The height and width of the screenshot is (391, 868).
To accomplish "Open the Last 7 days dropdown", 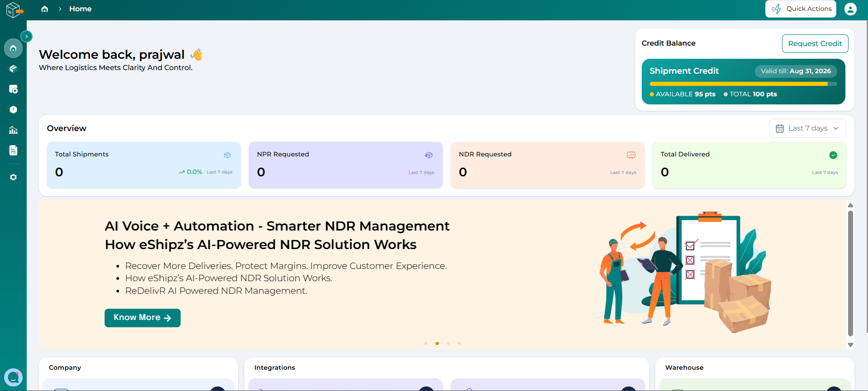I will click(x=807, y=128).
